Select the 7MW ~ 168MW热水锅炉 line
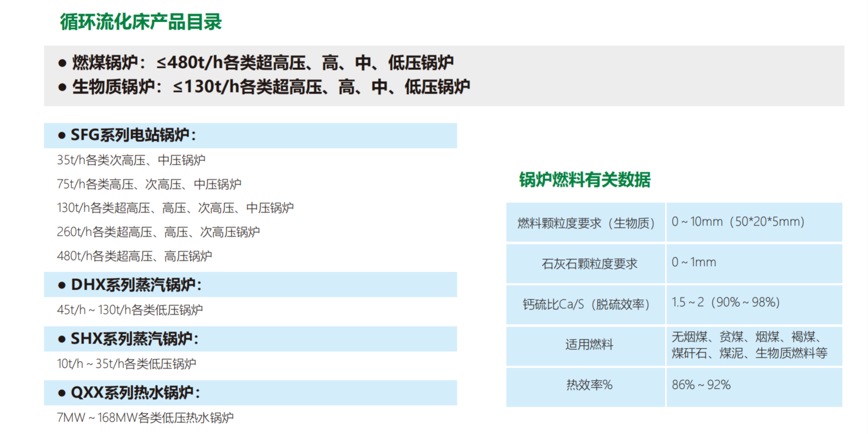868x434 pixels. (x=145, y=418)
